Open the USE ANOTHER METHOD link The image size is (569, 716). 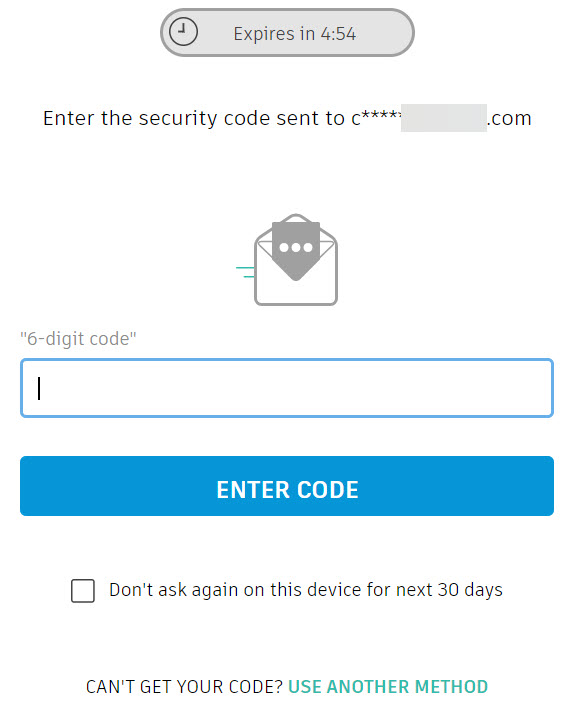[x=388, y=687]
